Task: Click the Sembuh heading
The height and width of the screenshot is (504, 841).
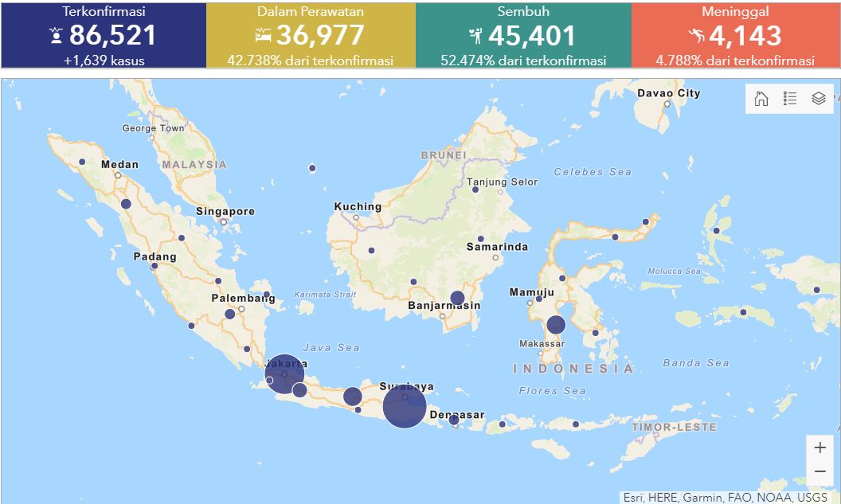Action: click(523, 11)
